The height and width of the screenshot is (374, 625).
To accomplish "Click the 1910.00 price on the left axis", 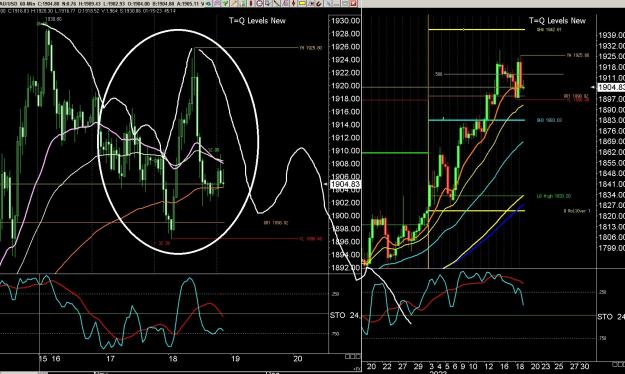I will click(x=345, y=151).
